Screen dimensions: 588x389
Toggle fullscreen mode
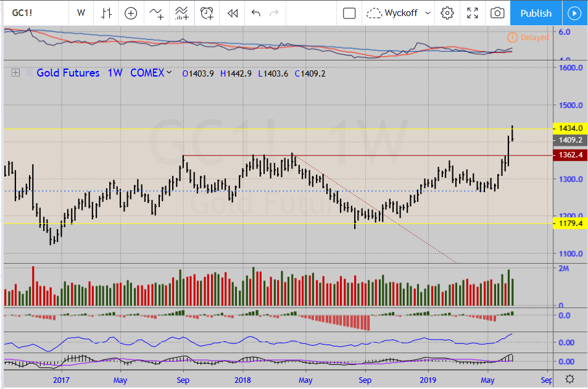[x=473, y=13]
